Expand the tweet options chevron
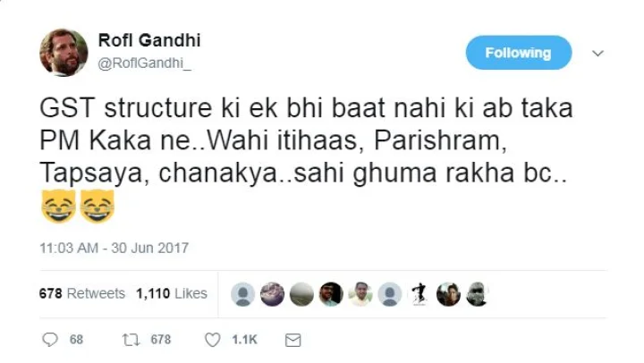 [598, 53]
